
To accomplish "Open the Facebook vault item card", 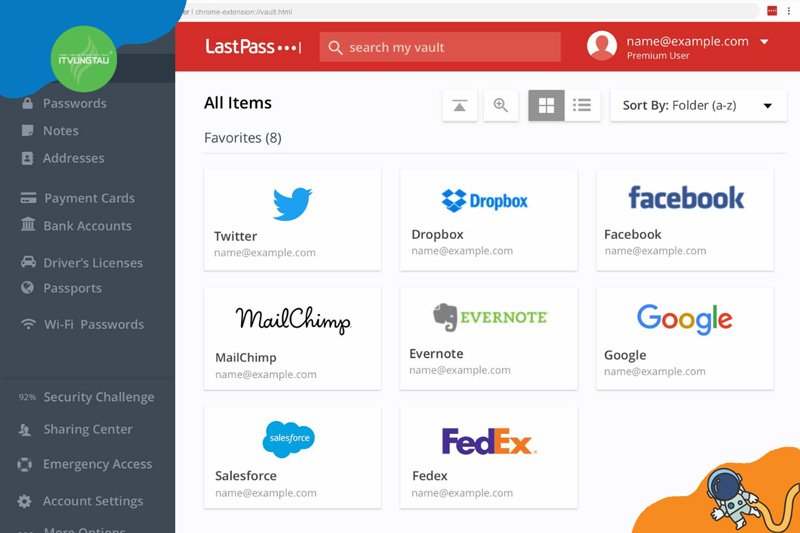I will 685,220.
